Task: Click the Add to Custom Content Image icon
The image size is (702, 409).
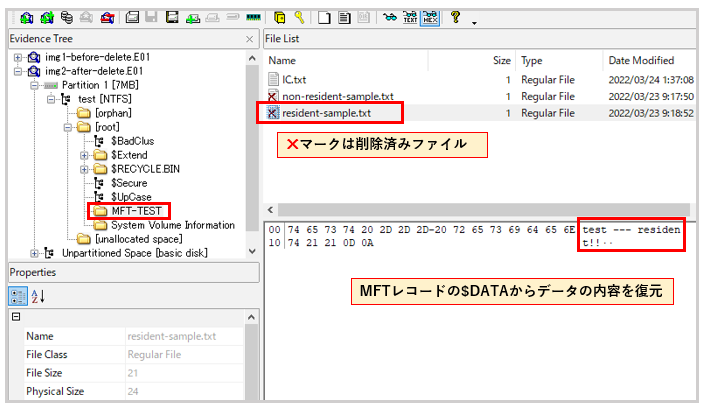Action: pos(193,18)
